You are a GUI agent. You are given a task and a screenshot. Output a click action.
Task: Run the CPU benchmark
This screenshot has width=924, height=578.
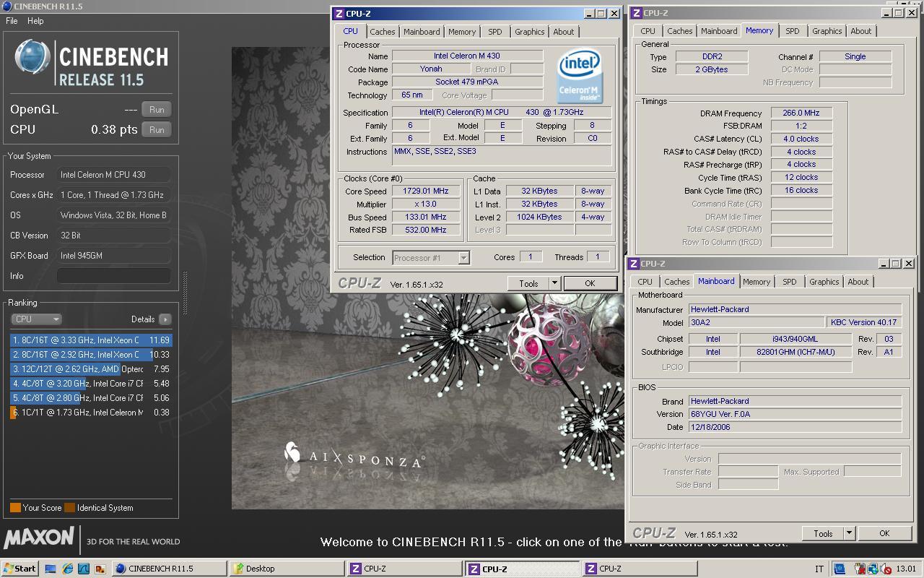tap(157, 130)
